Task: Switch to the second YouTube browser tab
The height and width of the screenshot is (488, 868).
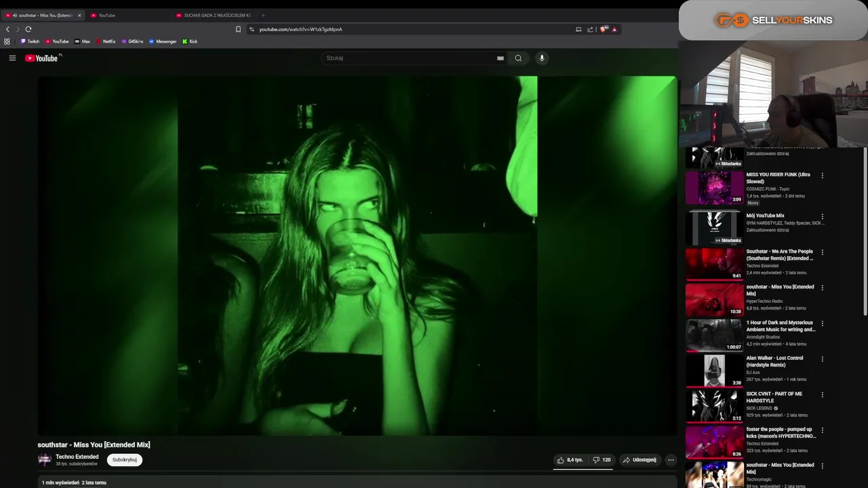Action: click(127, 15)
